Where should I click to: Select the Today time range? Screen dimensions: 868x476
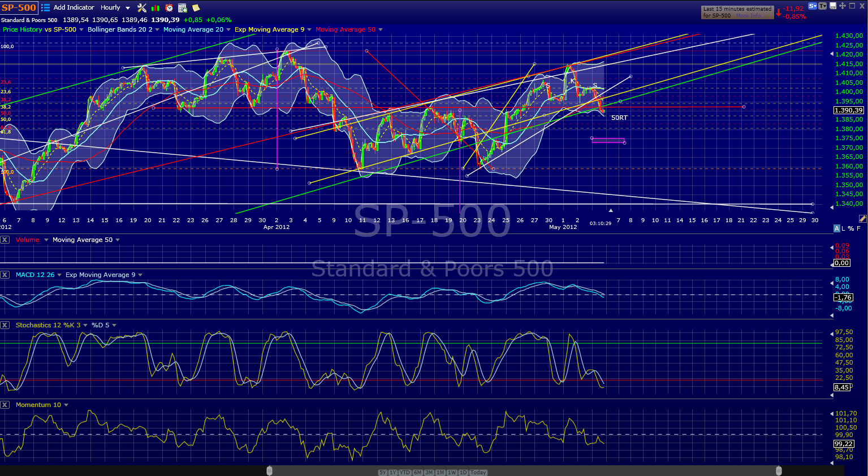(478, 473)
